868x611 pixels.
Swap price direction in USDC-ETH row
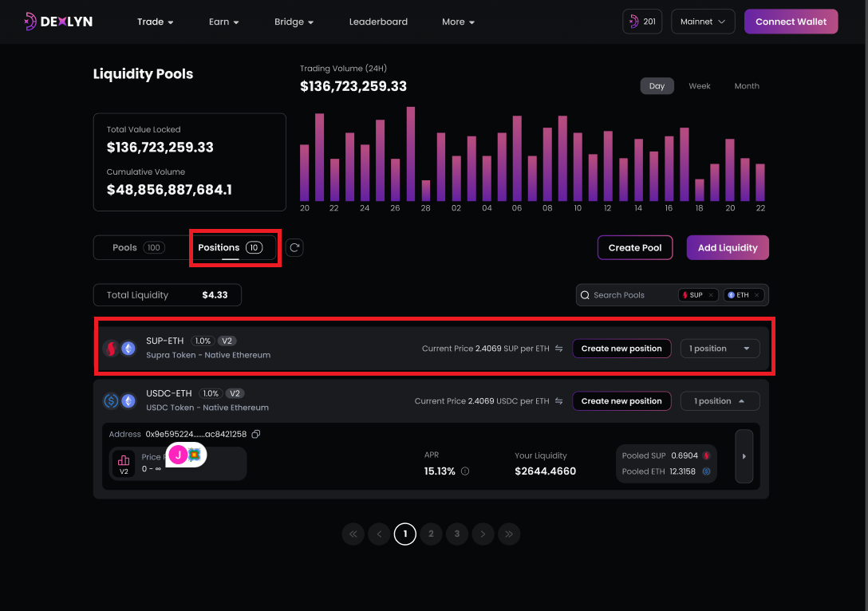(x=559, y=401)
